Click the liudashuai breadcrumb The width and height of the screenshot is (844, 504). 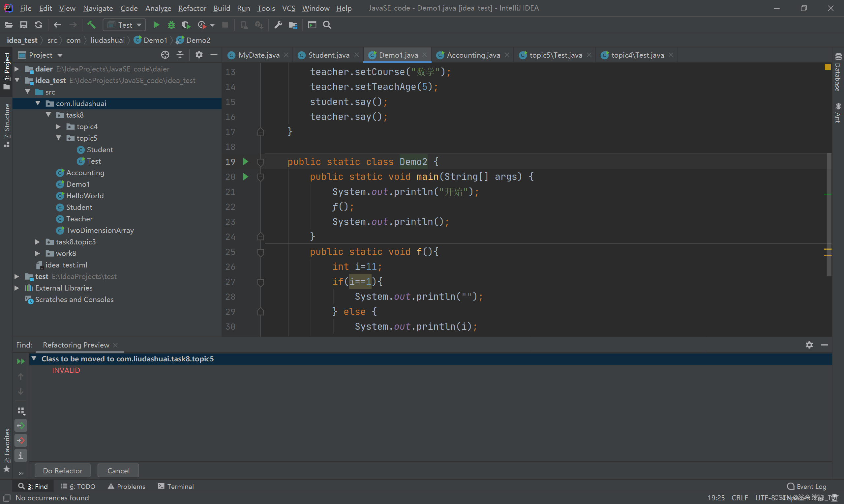(108, 40)
